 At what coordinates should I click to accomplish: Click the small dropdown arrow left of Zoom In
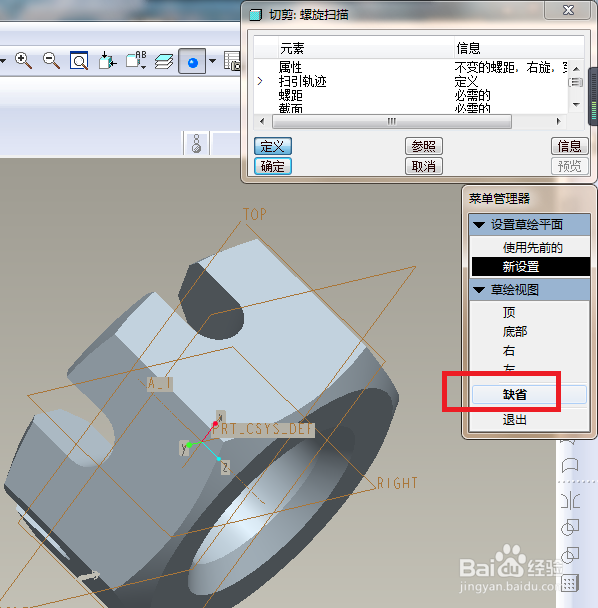3,61
